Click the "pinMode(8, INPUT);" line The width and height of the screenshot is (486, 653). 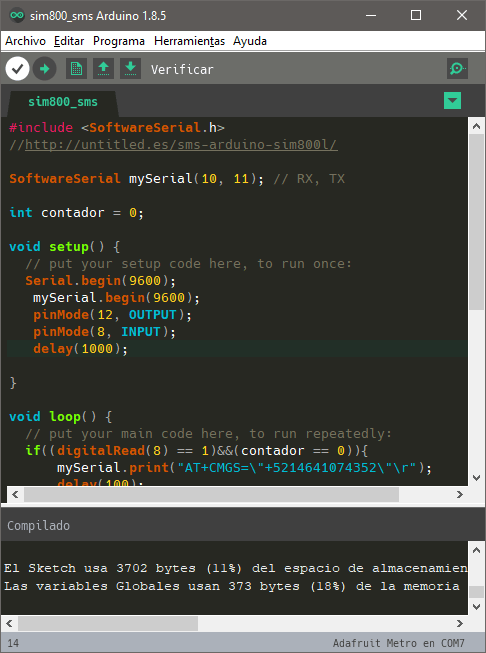coord(105,332)
